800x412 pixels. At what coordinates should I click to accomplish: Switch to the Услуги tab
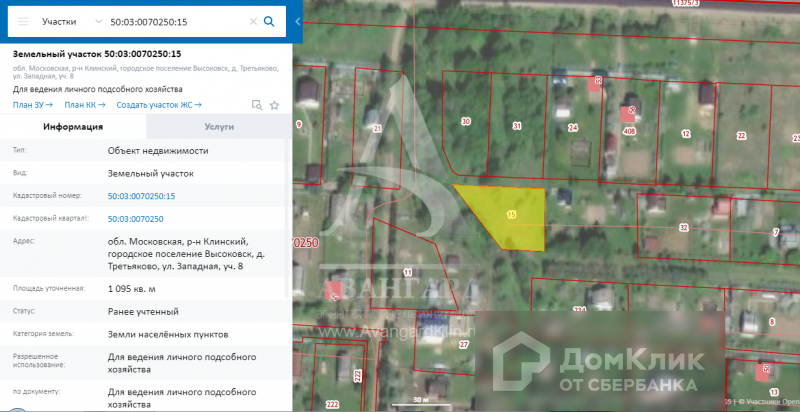[x=219, y=127]
